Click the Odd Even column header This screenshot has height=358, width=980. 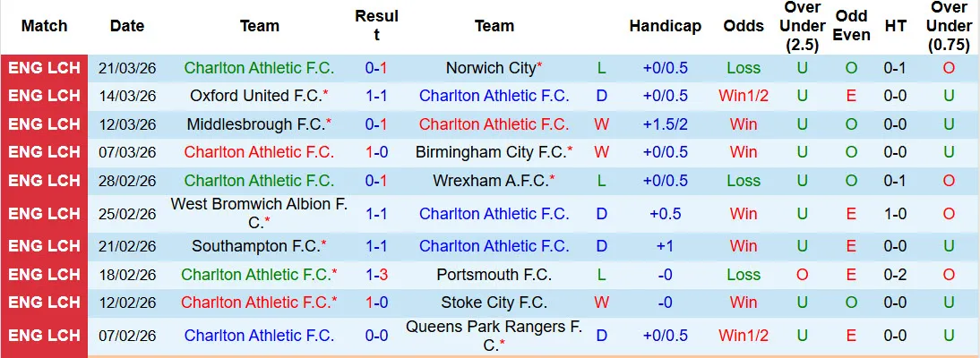[851, 26]
